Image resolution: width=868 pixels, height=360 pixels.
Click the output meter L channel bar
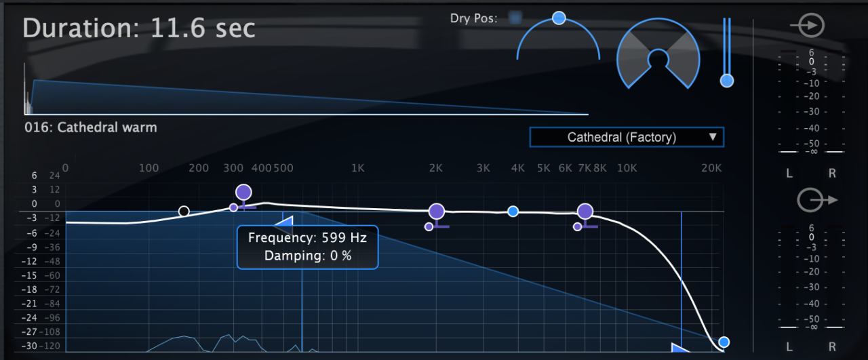point(789,277)
